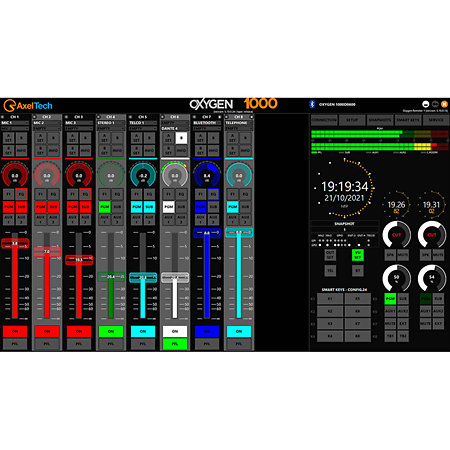The image size is (450, 450).
Task: Click the MIC 1 fader handle
Action: (15, 243)
